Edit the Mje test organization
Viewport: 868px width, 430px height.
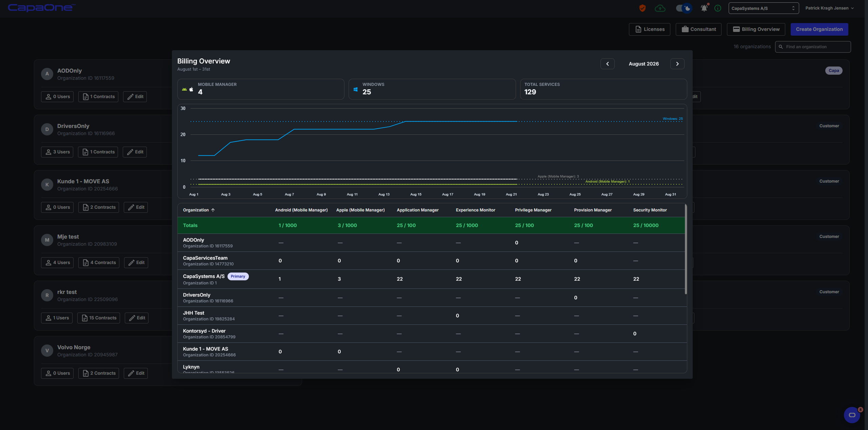coord(136,263)
